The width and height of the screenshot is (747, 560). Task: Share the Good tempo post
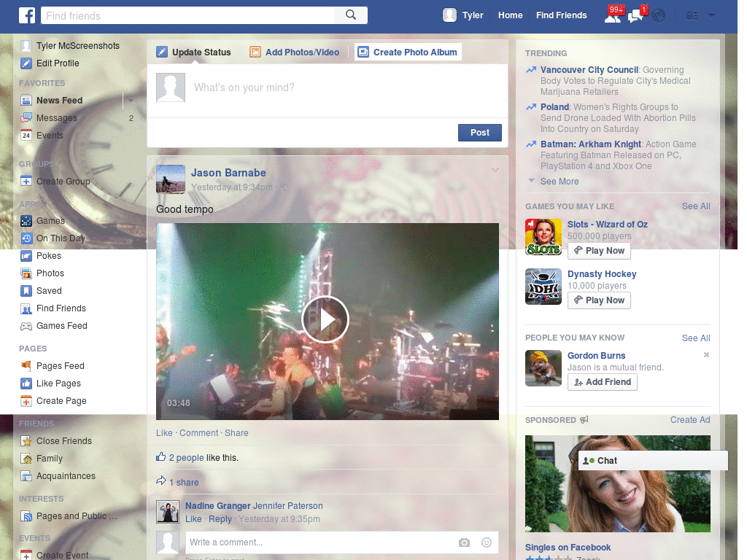tap(236, 433)
